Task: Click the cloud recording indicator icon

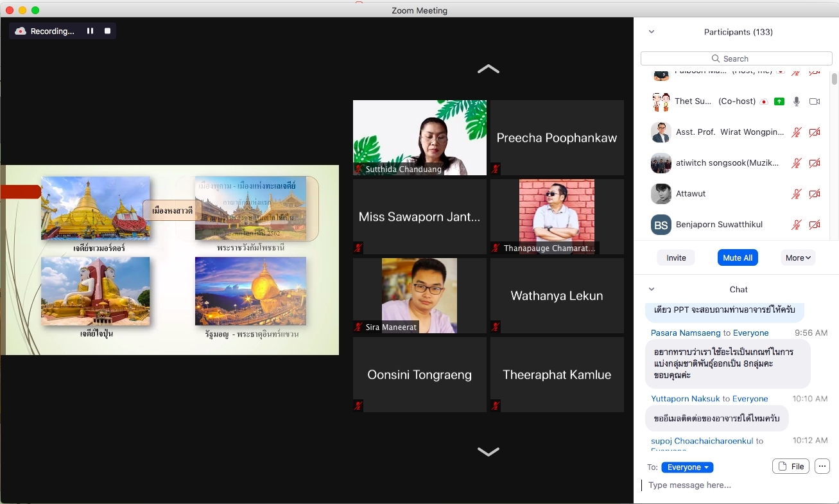Action: click(x=21, y=31)
